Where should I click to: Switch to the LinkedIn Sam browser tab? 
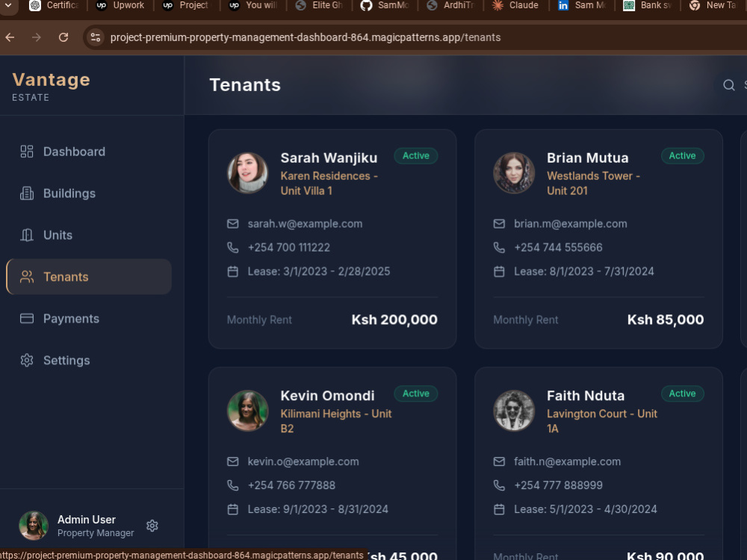582,5
